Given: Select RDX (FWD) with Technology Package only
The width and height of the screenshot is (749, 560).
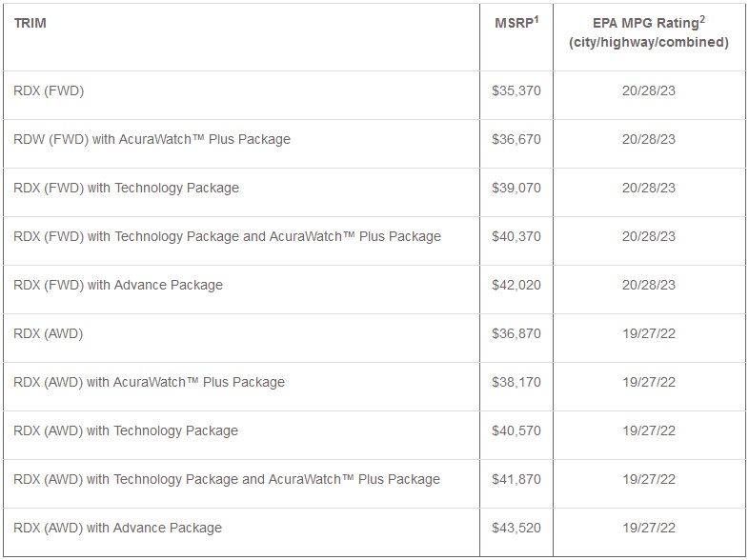Looking at the screenshot, I should (127, 188).
